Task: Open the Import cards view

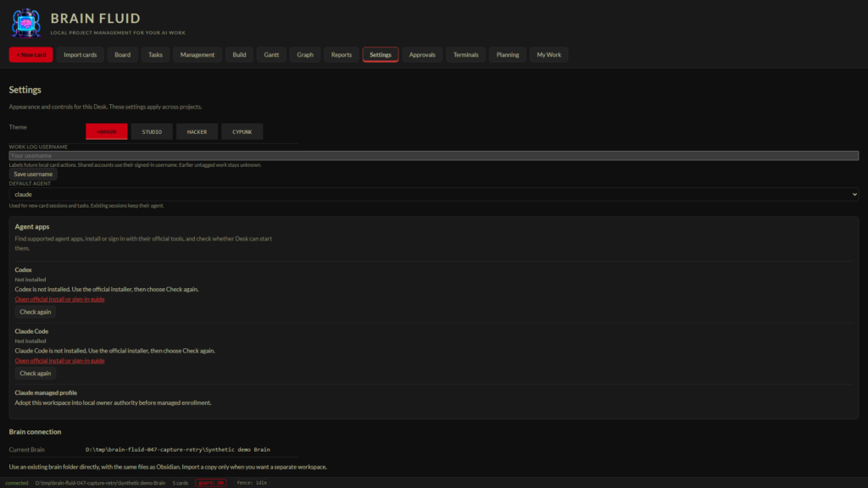Action: click(81, 55)
